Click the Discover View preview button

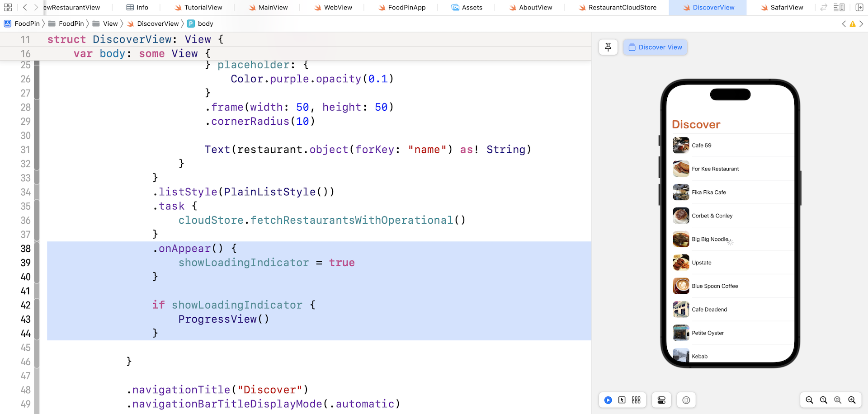click(x=655, y=47)
